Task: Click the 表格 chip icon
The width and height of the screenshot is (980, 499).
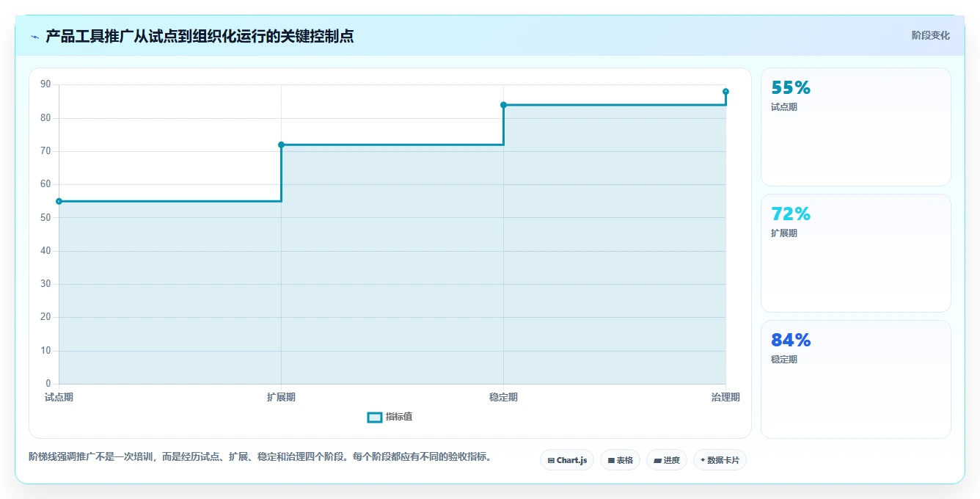Action: [x=611, y=461]
